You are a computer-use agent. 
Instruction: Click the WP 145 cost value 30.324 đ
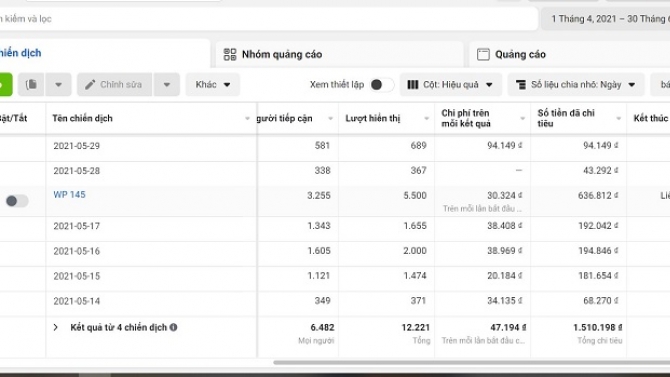[x=505, y=195]
